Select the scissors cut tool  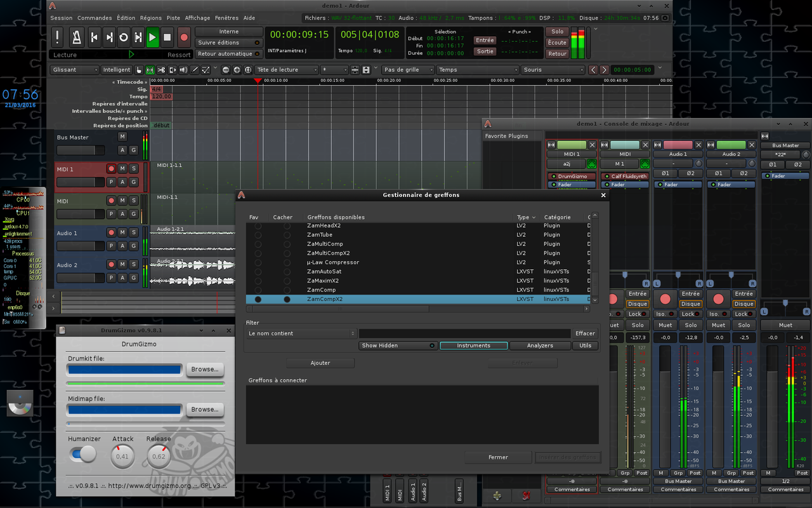point(161,70)
